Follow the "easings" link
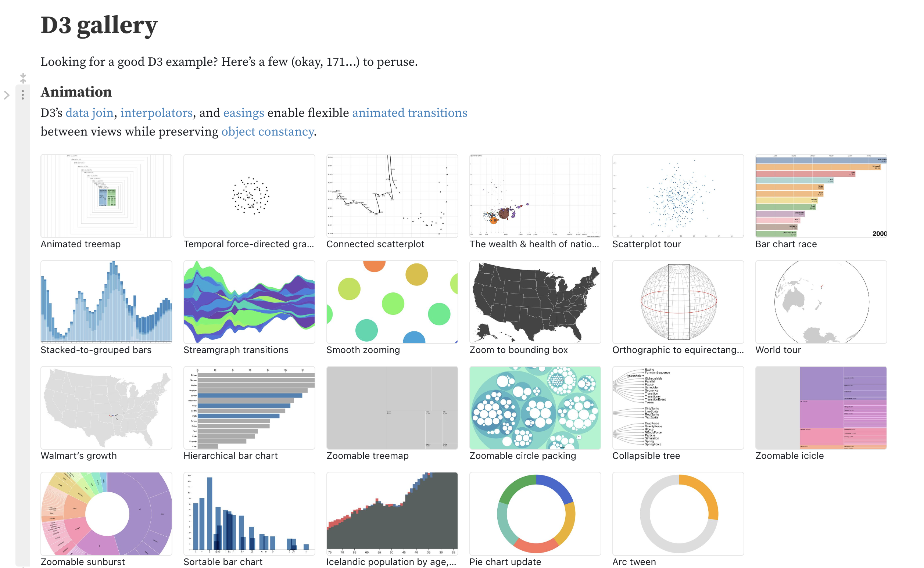This screenshot has height=568, width=924. tap(243, 113)
